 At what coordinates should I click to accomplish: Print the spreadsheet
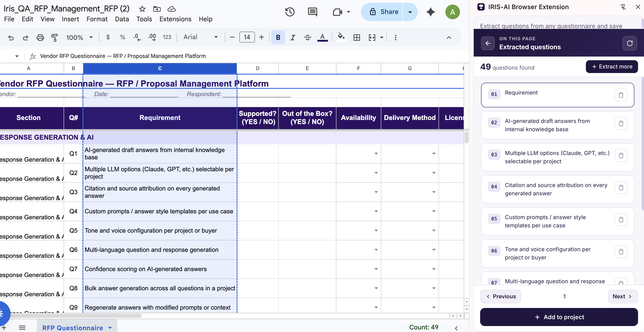40,38
